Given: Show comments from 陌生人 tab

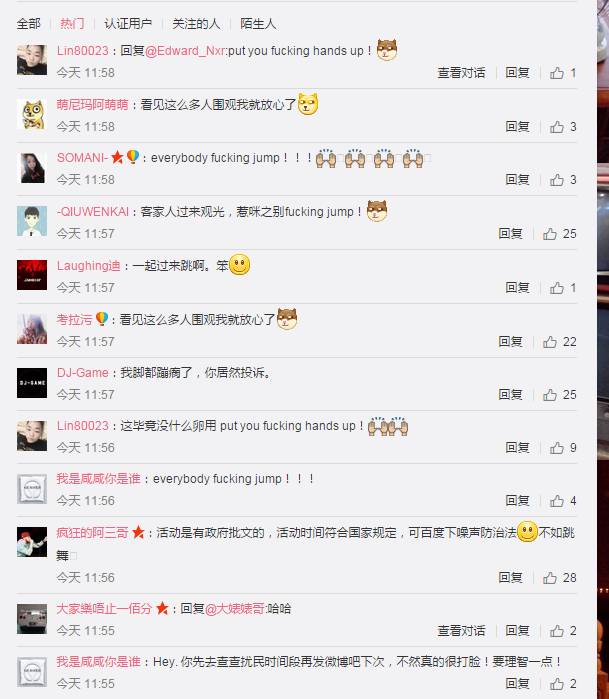Looking at the screenshot, I should (x=258, y=24).
